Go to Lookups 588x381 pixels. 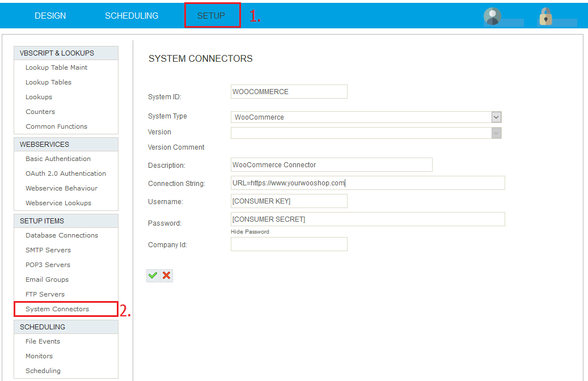(39, 97)
